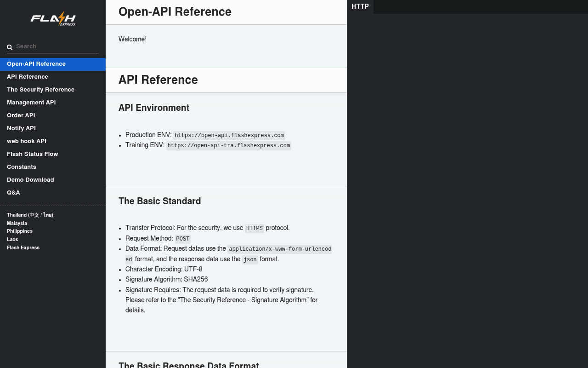Click Character Encoding: UTF-8 line

[164, 269]
